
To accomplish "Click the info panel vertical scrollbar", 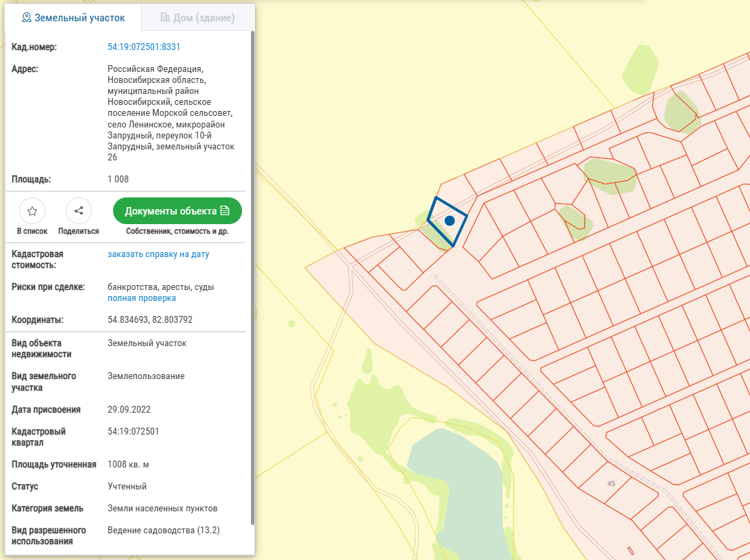I will [x=252, y=274].
